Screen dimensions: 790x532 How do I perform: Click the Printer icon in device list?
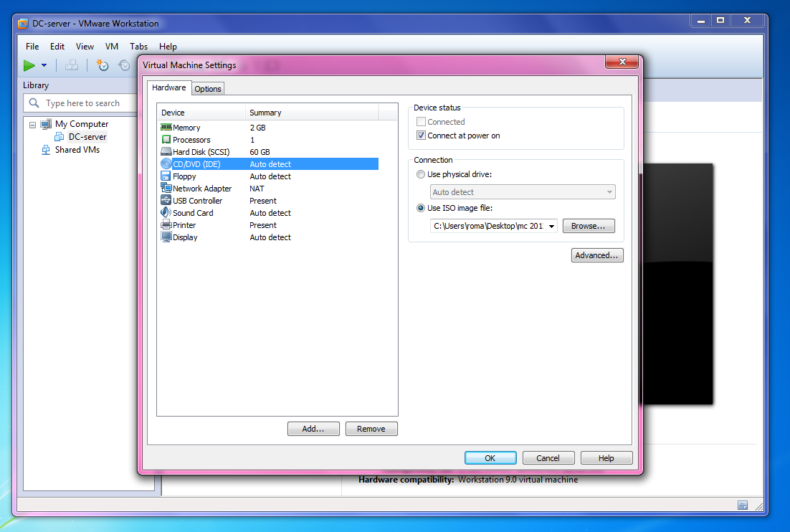click(166, 224)
